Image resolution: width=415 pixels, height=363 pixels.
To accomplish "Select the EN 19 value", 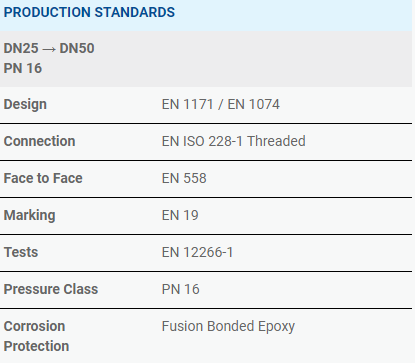I will 180,215.
